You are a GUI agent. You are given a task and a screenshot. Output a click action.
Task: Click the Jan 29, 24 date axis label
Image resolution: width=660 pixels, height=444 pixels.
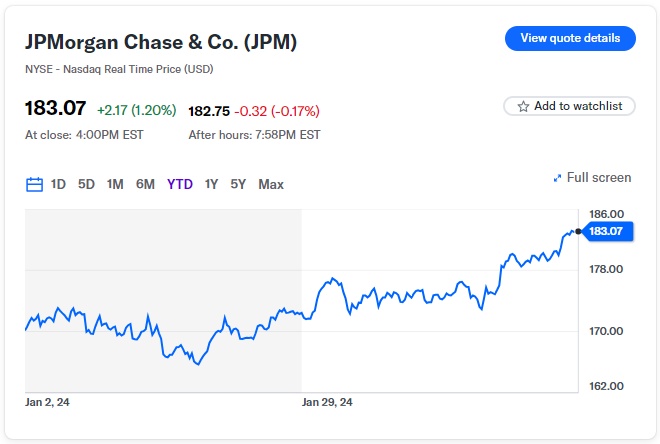pyautogui.click(x=327, y=402)
